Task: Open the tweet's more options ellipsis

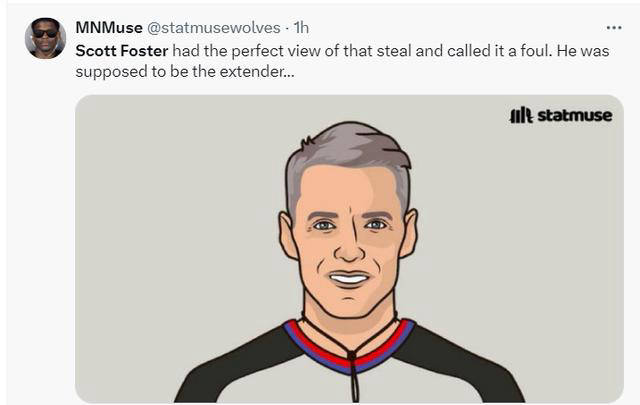Action: (613, 27)
